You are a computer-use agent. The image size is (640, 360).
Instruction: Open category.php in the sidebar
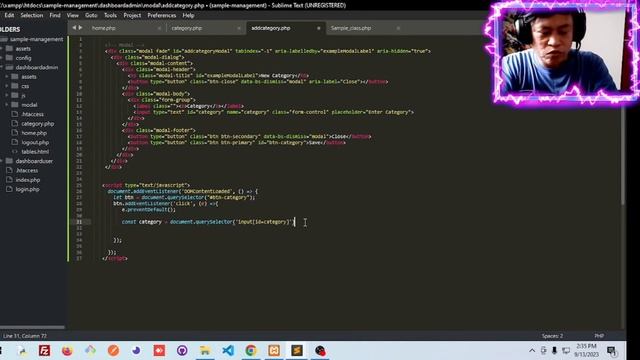38,123
